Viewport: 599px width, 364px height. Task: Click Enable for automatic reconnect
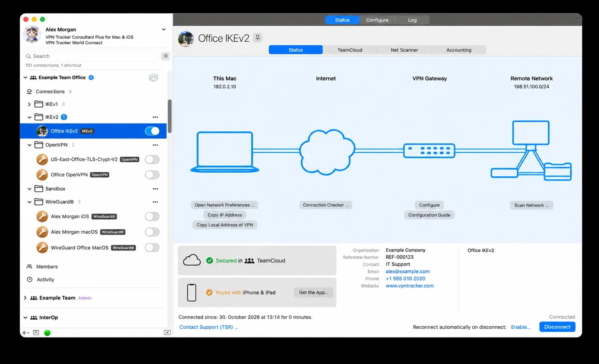point(521,327)
